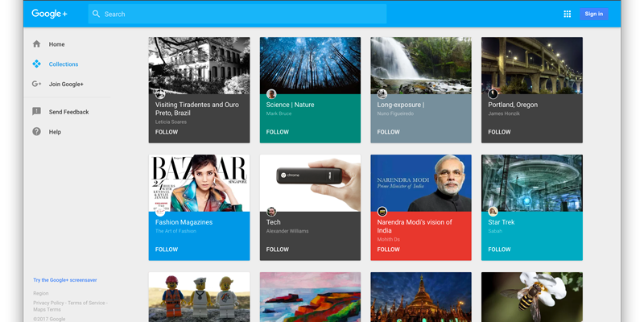Follow the Fashion Magazines collection
Image resolution: width=644 pixels, height=322 pixels.
(x=167, y=250)
